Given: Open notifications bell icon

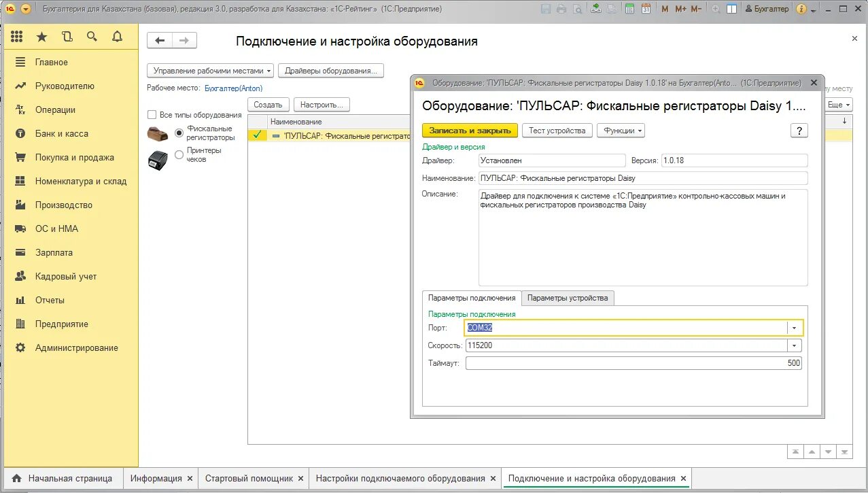Looking at the screenshot, I should tap(117, 37).
